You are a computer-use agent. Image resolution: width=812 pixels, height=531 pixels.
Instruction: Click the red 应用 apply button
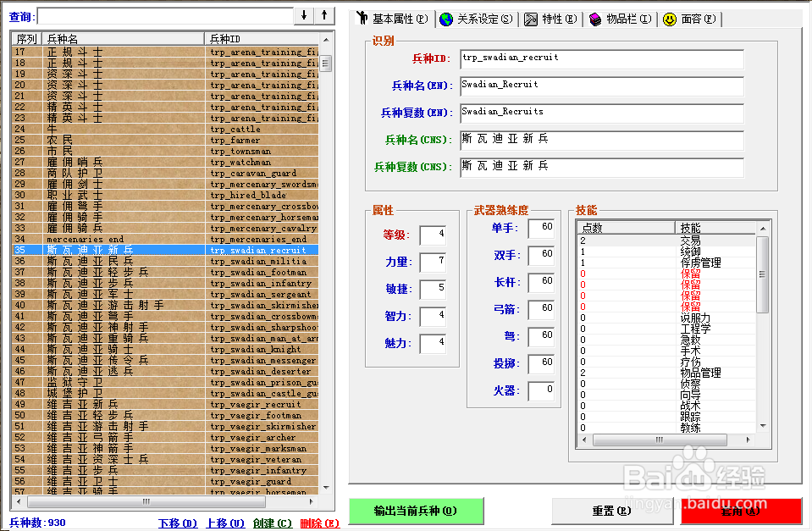741,511
